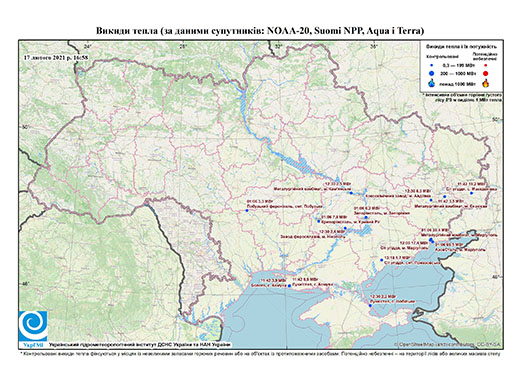Viewport: 520px width, 368px height.
Task: Select the large red circle legend symbol
Action: pos(486,73)
